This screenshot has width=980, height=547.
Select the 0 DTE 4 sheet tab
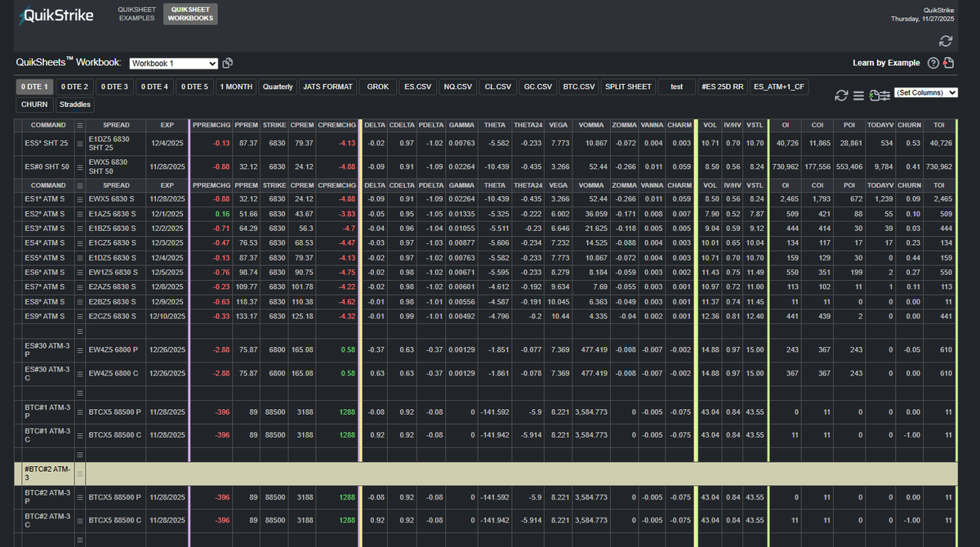pos(154,87)
